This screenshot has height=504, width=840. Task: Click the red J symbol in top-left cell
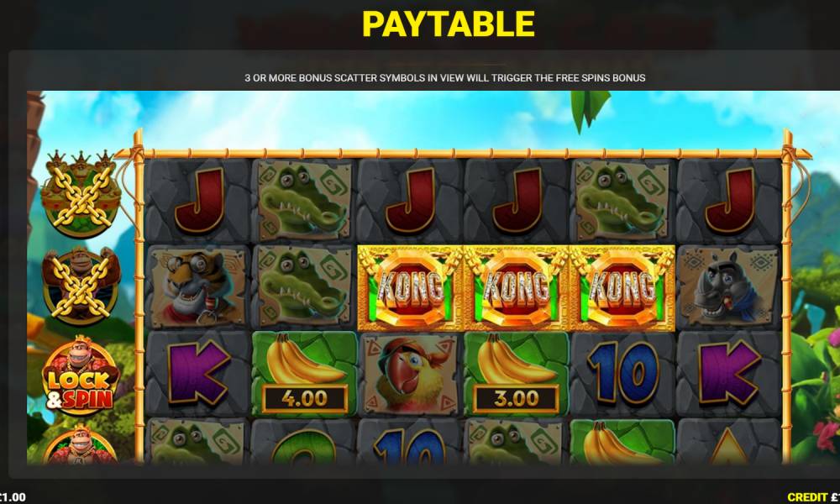tap(199, 200)
